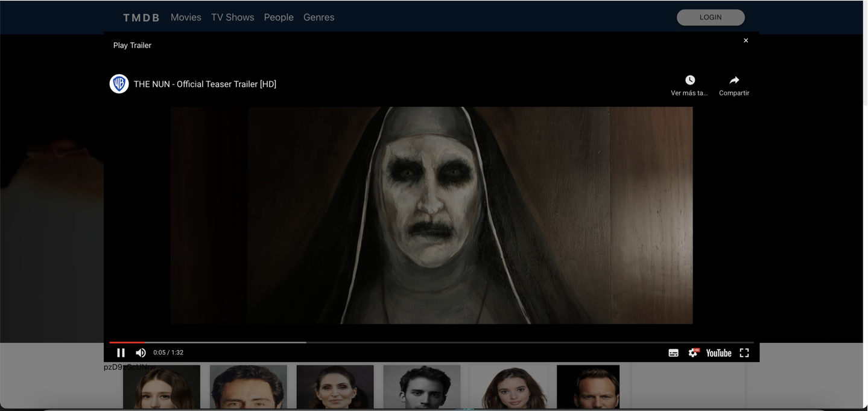Screen dimensions: 868x411
Task: Open the TV Shows menu
Action: 233,18
